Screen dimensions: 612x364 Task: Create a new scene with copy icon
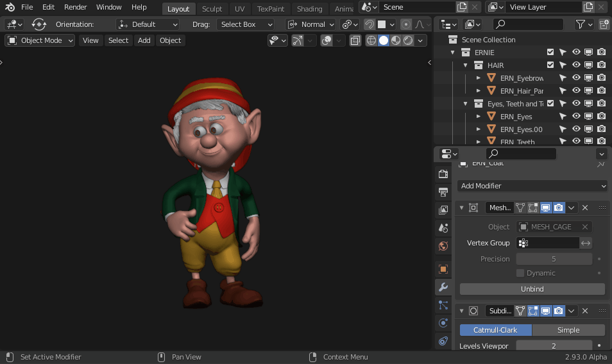462,7
